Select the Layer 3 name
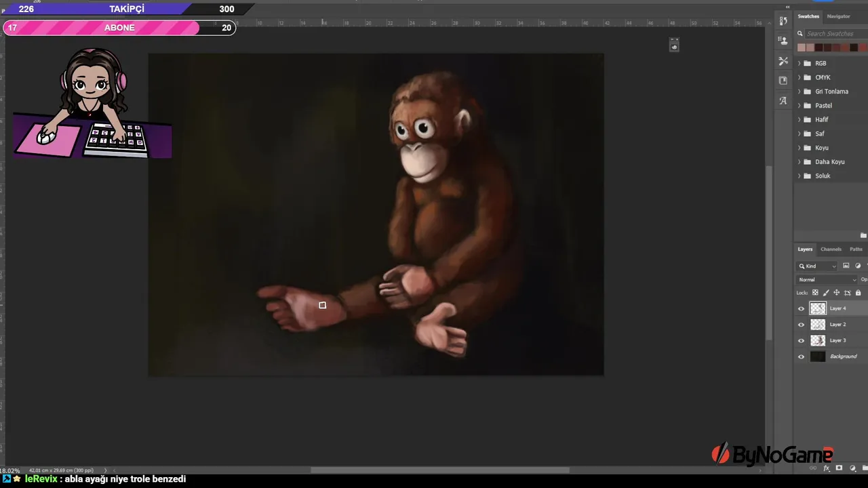Screen dimensions: 868x488 837,340
